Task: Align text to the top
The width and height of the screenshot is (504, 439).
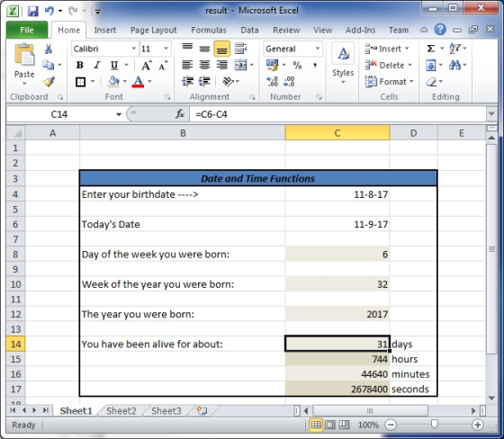Action: 187,49
